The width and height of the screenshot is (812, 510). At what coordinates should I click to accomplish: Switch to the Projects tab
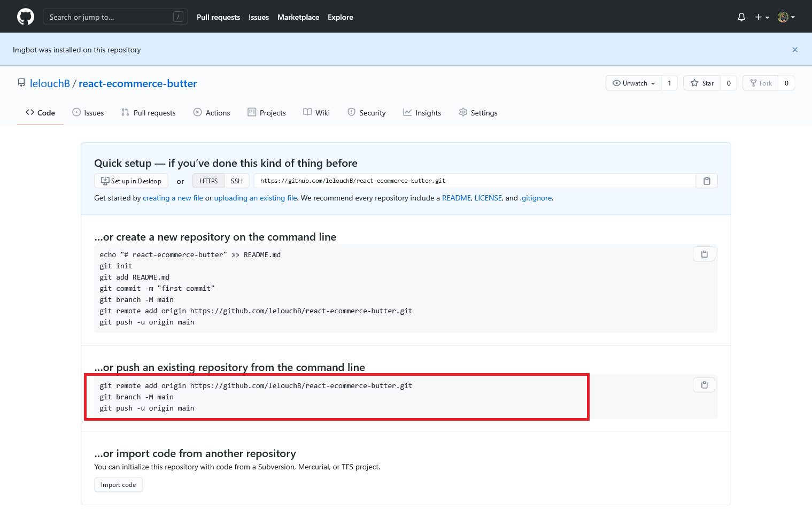click(267, 113)
